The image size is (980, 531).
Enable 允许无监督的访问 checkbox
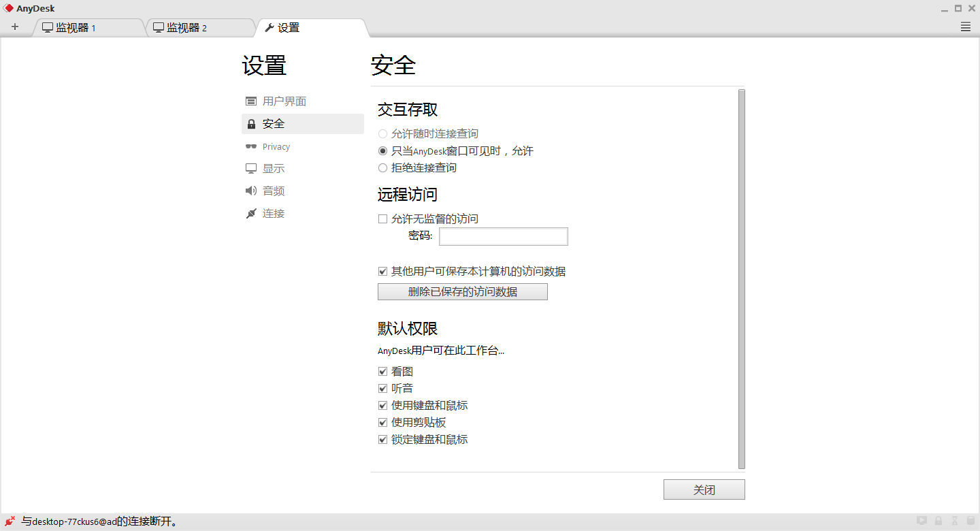coord(382,219)
